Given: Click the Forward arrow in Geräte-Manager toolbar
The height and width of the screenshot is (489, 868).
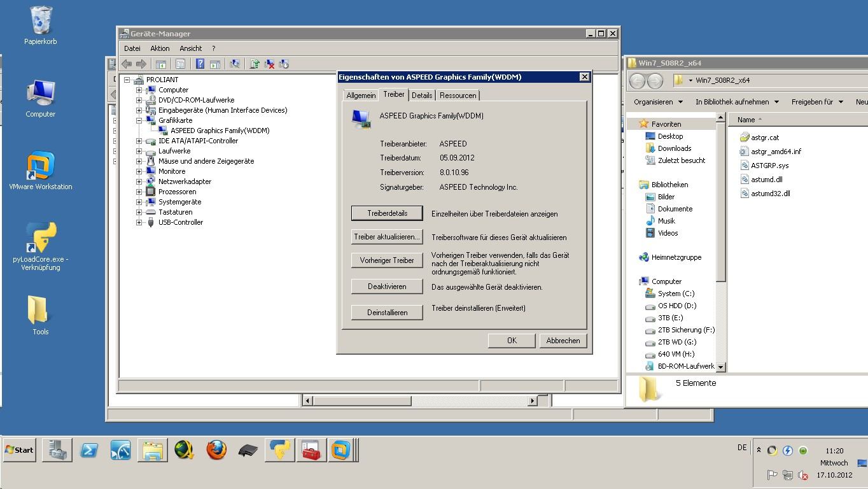Looking at the screenshot, I should point(141,64).
